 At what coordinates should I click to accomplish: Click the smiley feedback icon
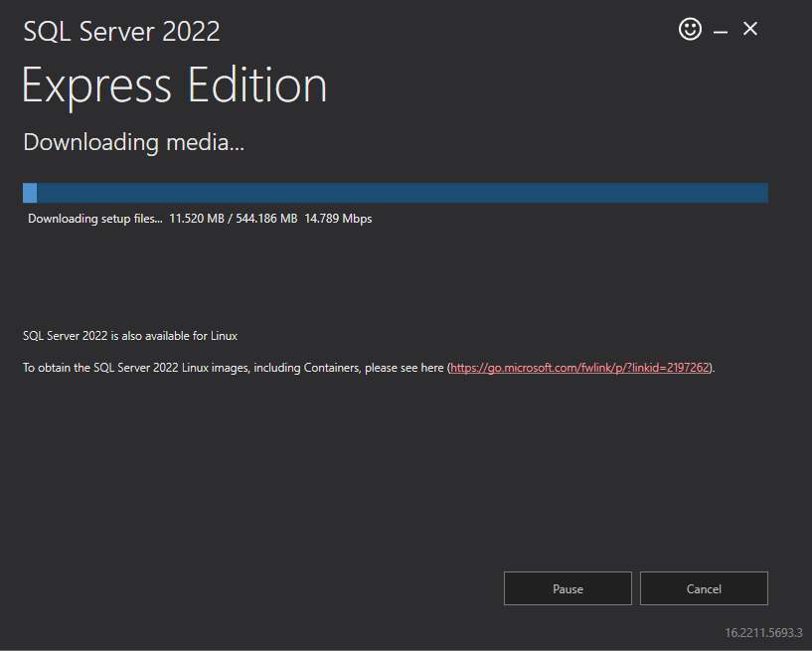tap(690, 29)
